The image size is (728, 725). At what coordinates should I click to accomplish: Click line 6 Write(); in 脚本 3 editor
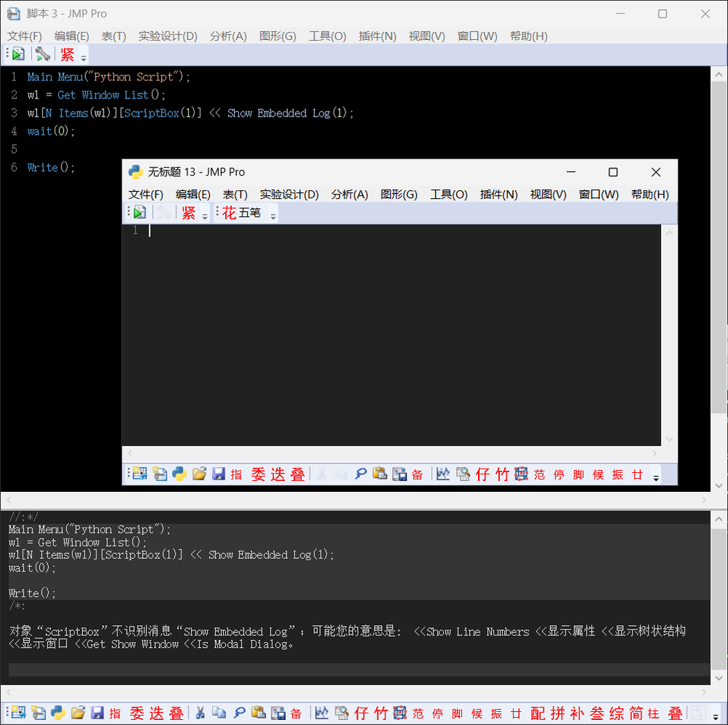pos(50,167)
